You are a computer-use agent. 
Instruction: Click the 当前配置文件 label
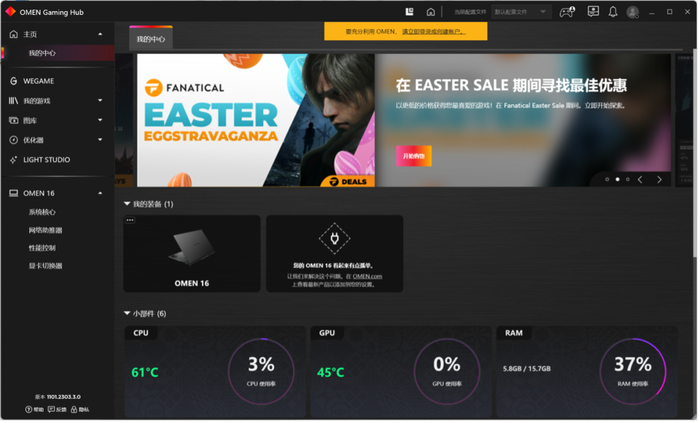(470, 12)
